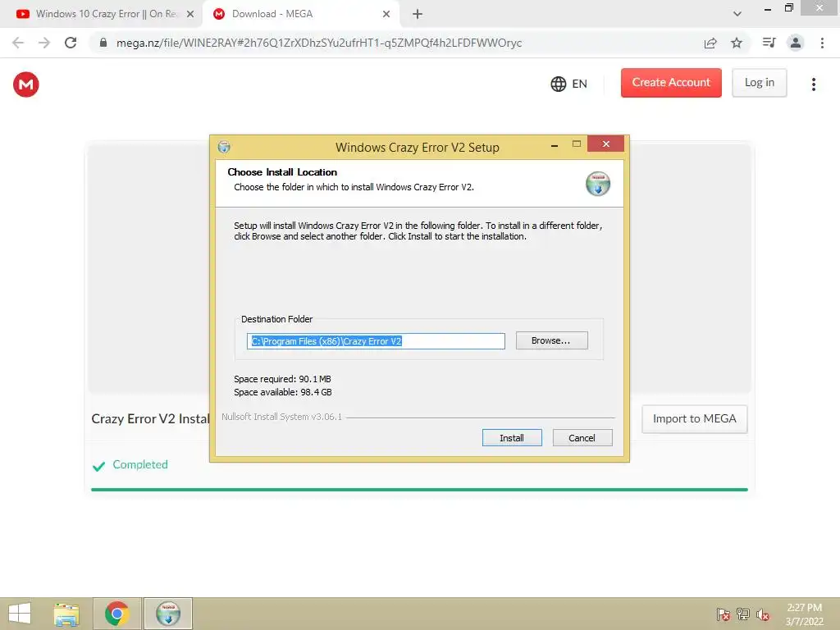Image resolution: width=840 pixels, height=630 pixels.
Task: Bookmark this page with the star icon
Action: tap(737, 43)
